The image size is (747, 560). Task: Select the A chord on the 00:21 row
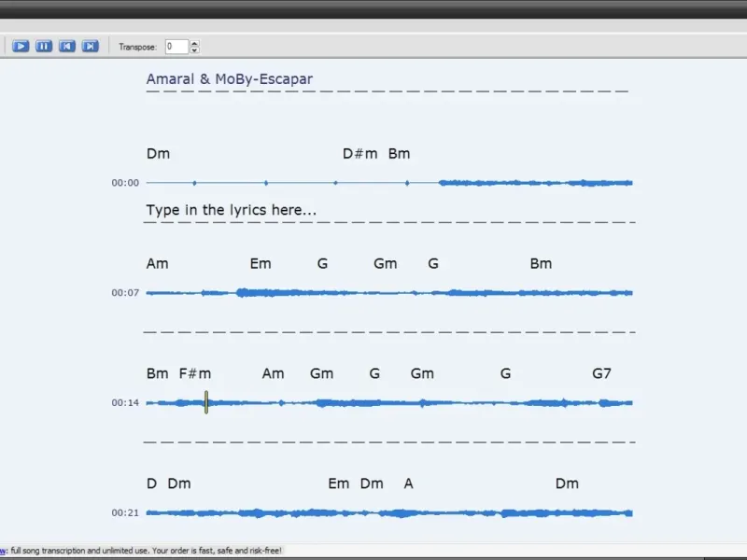point(409,483)
